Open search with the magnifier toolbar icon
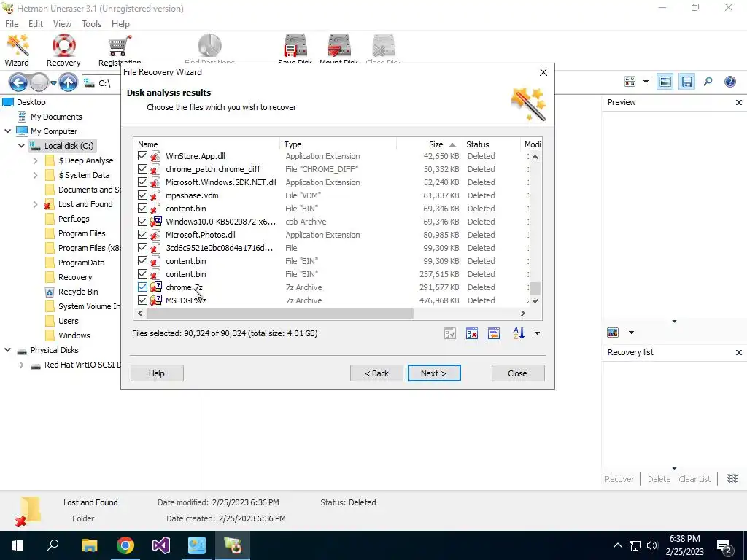 pos(708,82)
